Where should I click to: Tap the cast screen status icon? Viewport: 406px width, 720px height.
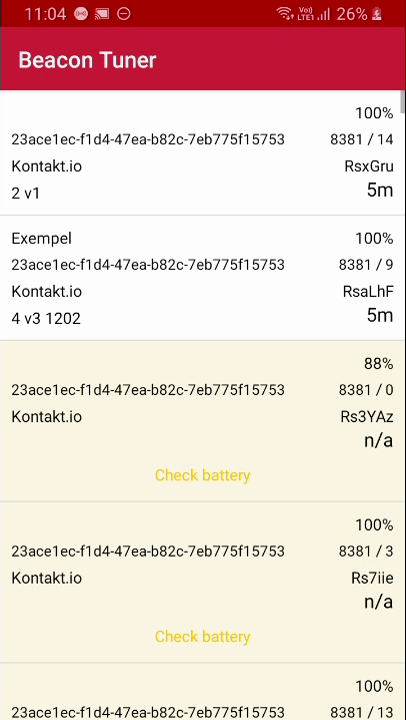click(x=102, y=14)
